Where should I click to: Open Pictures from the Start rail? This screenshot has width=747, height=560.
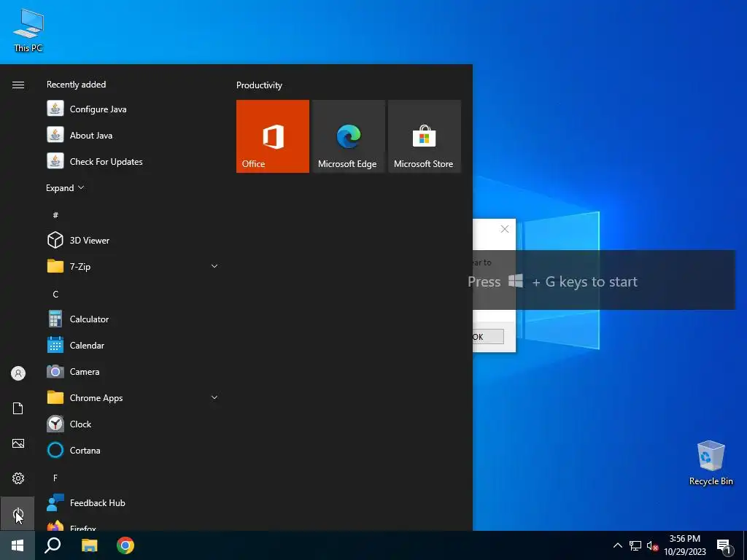coord(18,443)
